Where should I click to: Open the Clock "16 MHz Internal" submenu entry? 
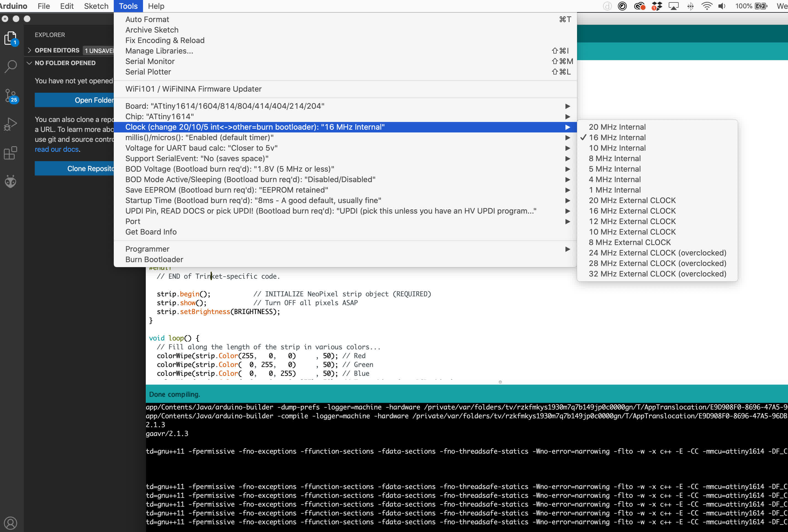click(x=345, y=127)
